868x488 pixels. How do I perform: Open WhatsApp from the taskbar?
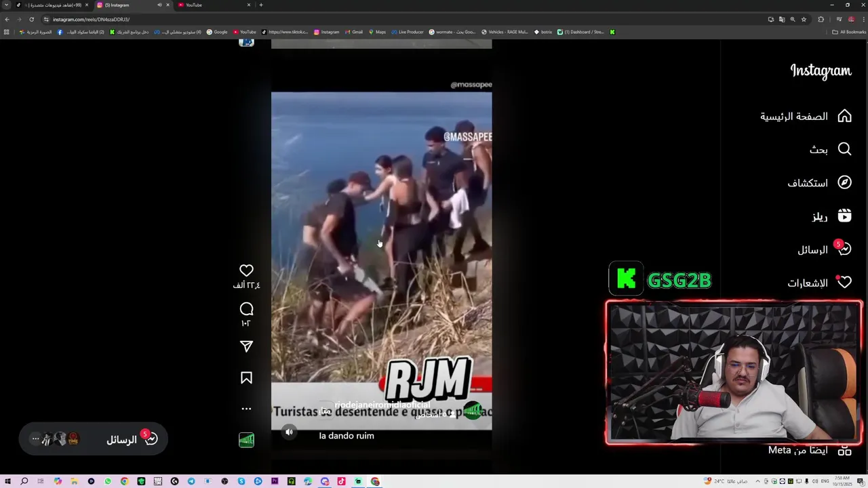108,481
